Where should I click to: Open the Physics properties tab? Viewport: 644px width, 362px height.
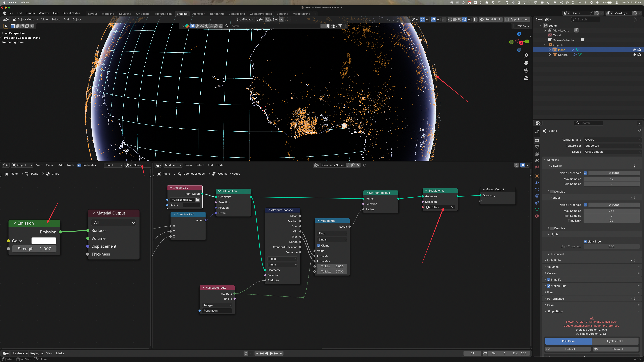click(537, 196)
